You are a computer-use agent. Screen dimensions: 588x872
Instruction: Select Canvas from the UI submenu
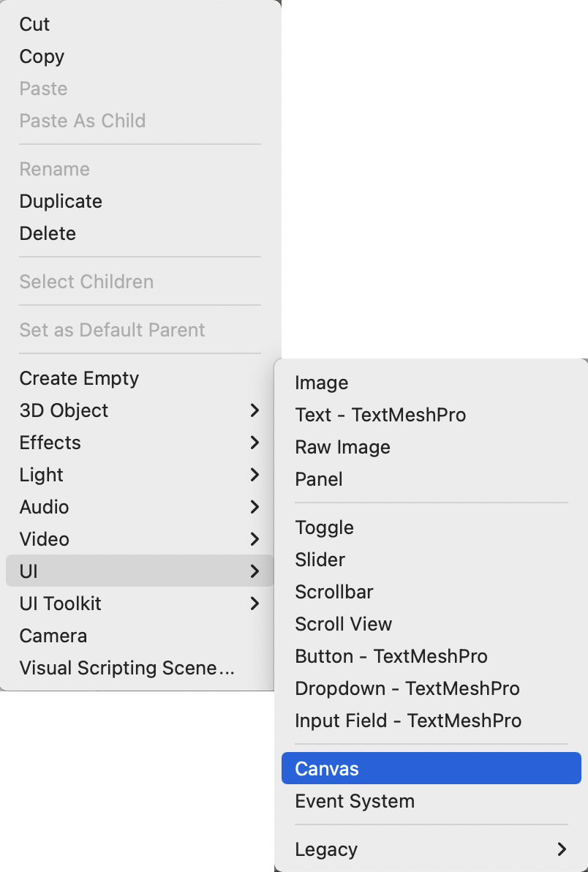327,769
